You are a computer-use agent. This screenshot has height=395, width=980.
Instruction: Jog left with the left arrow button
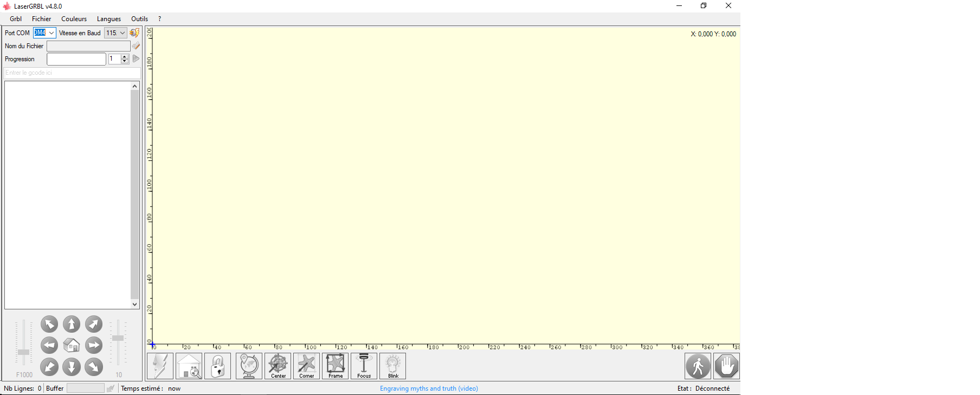tap(49, 345)
